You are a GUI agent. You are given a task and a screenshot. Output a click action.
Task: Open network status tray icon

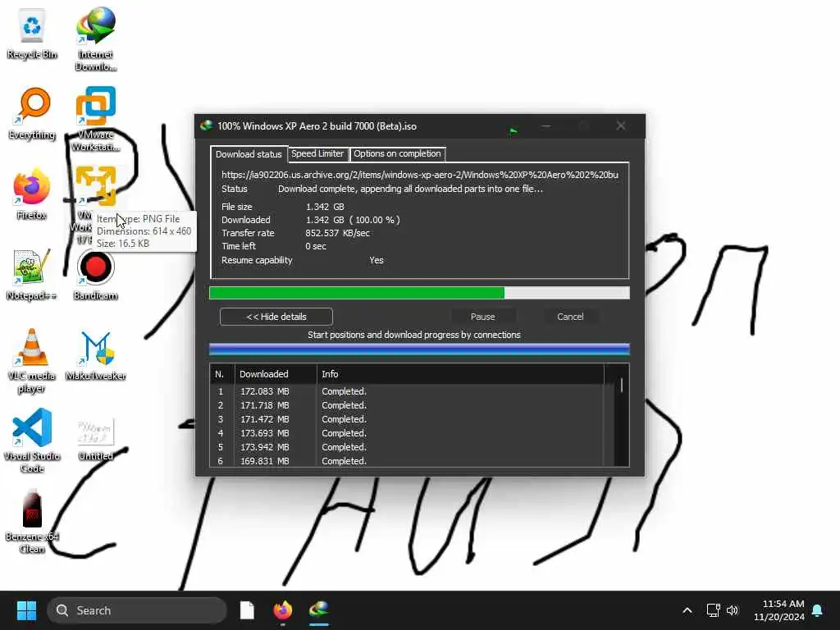(713, 610)
